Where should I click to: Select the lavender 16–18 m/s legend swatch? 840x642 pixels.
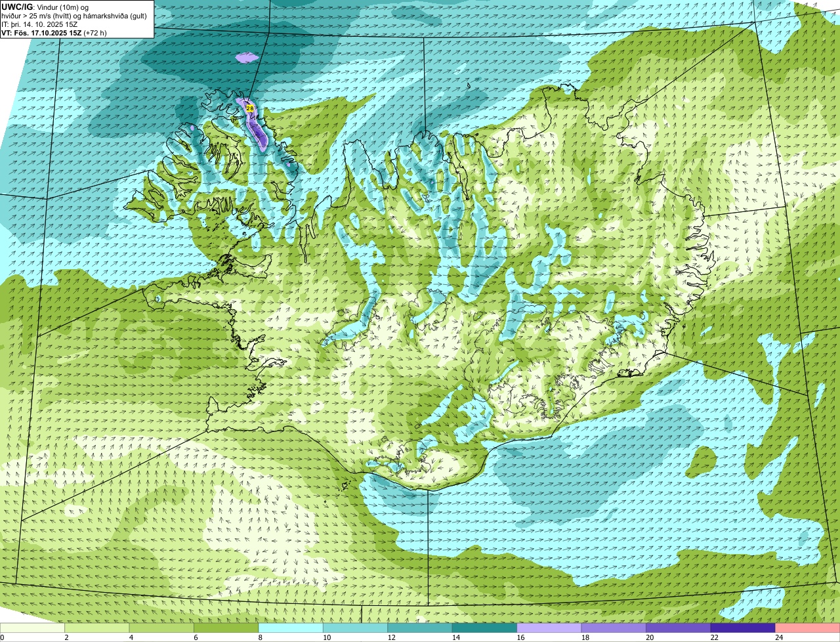click(x=549, y=628)
